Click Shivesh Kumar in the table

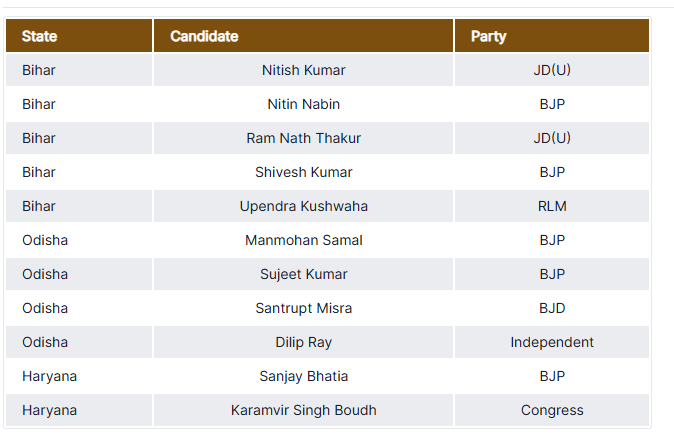coord(303,172)
